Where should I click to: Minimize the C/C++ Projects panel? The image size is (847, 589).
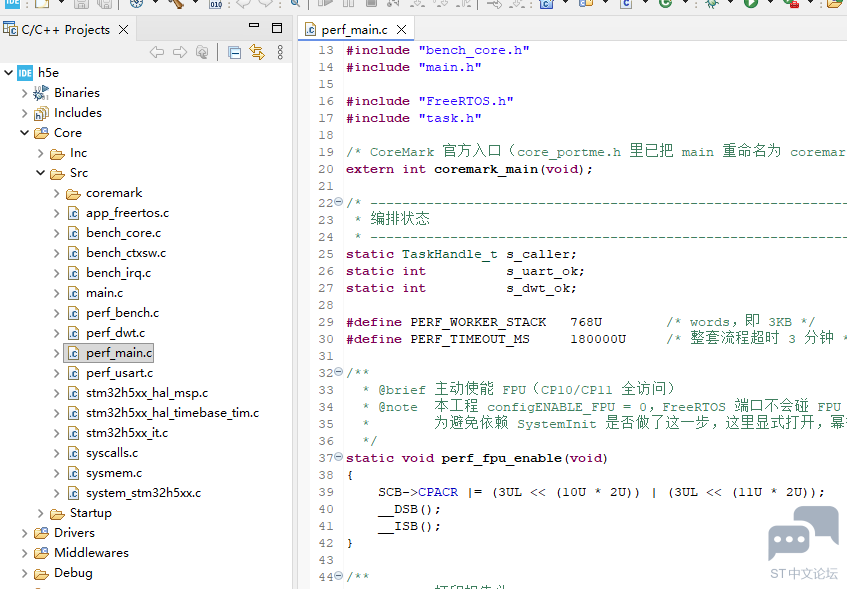coord(254,25)
